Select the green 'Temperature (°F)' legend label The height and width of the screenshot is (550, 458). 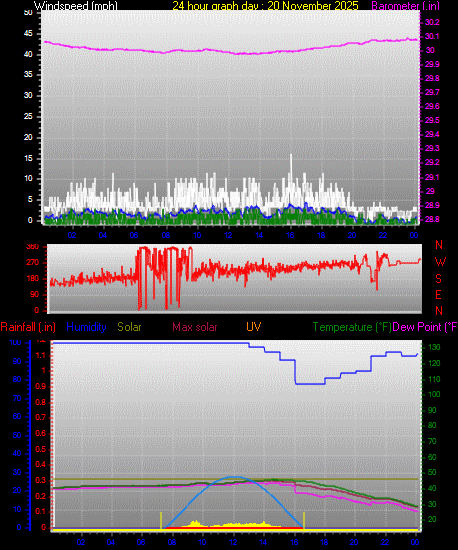pos(352,327)
